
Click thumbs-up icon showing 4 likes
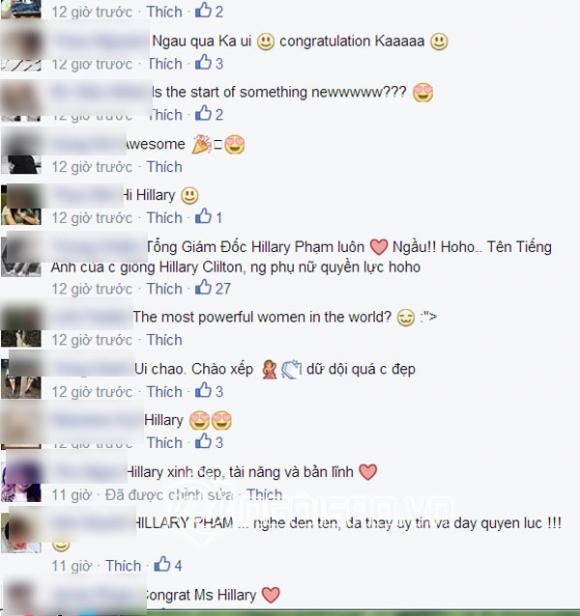tap(162, 565)
